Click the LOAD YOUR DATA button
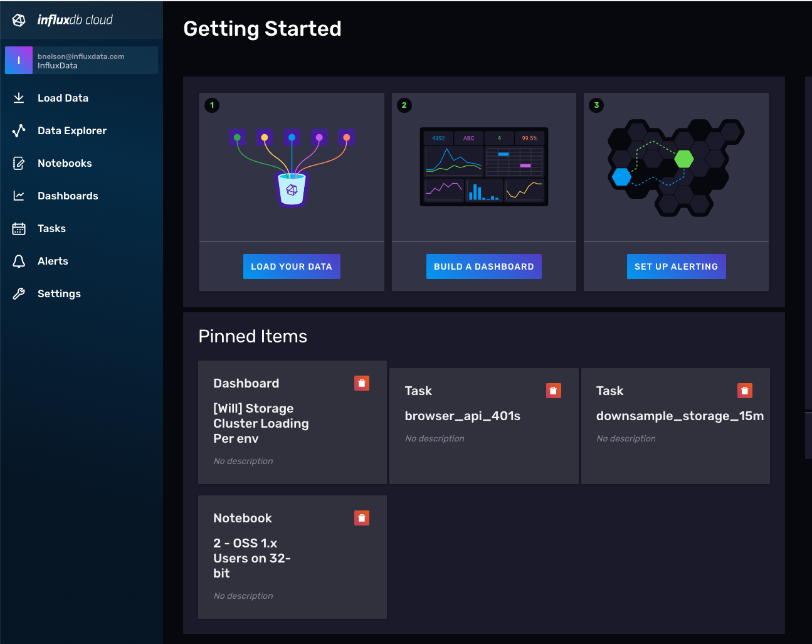The height and width of the screenshot is (644, 812). [292, 267]
